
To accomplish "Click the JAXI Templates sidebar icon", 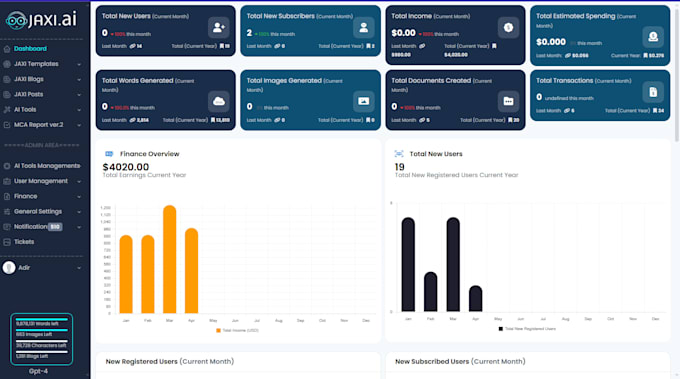I will point(7,64).
